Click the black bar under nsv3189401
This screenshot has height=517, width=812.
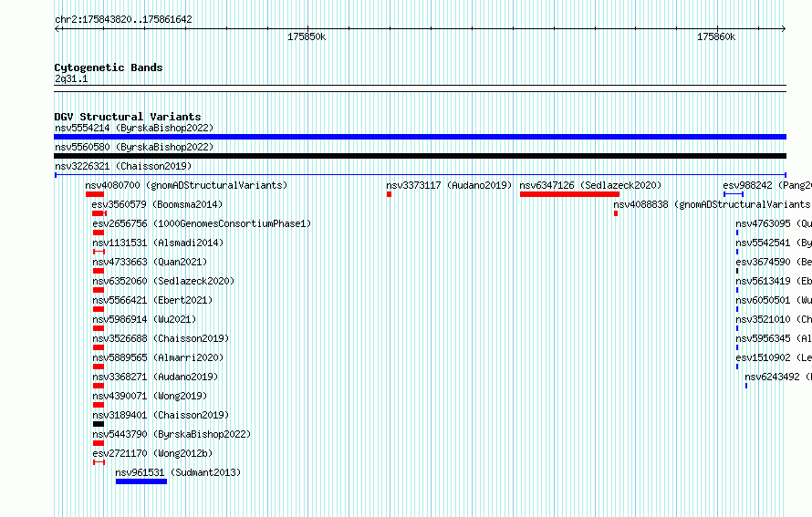click(x=99, y=424)
